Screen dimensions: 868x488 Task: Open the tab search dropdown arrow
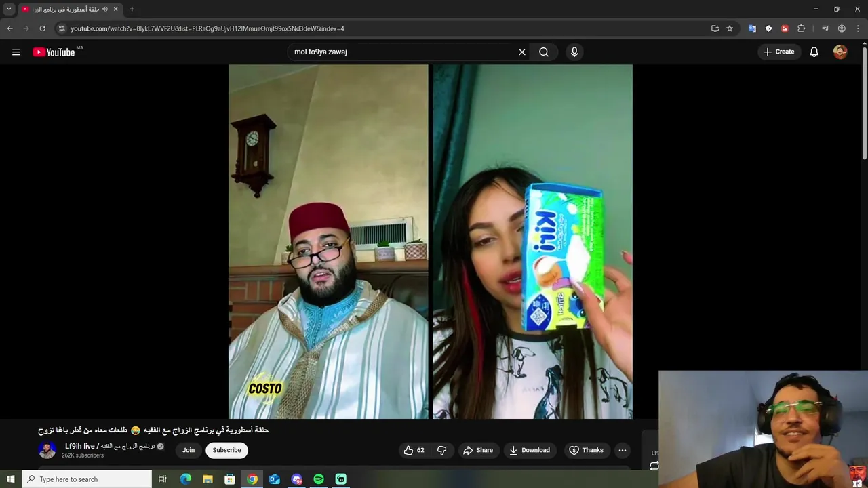[9, 9]
